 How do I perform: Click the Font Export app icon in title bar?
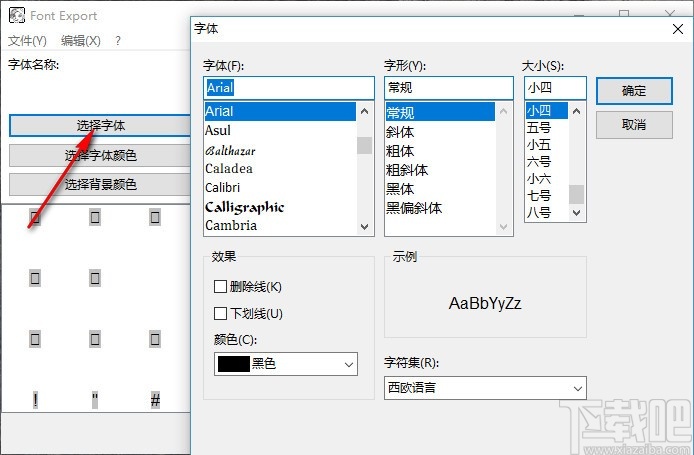pos(17,15)
